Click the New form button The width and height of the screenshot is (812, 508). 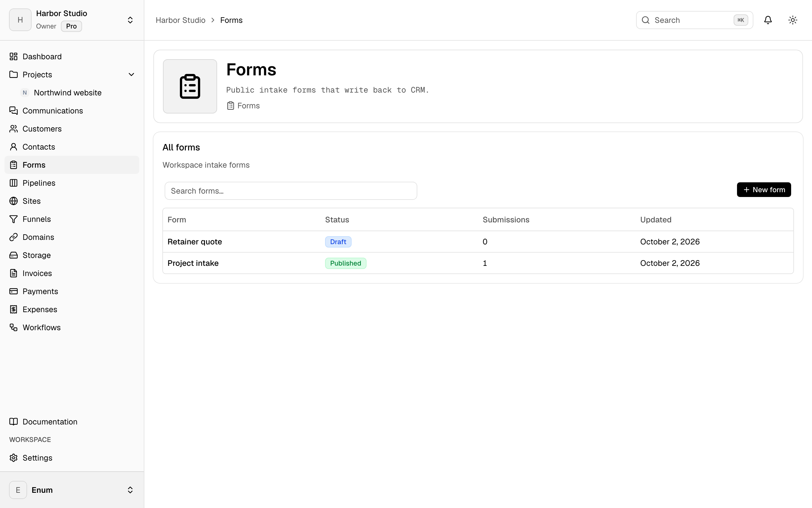pos(764,190)
